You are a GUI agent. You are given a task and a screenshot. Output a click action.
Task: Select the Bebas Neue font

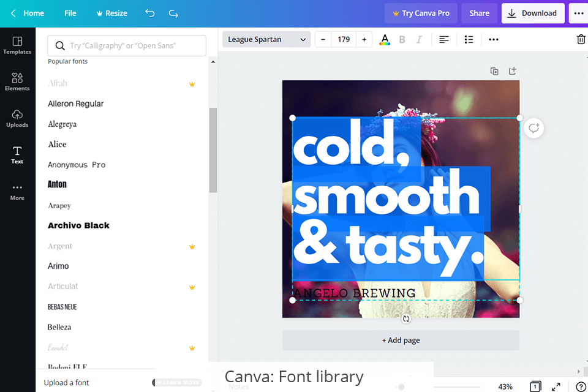point(62,307)
